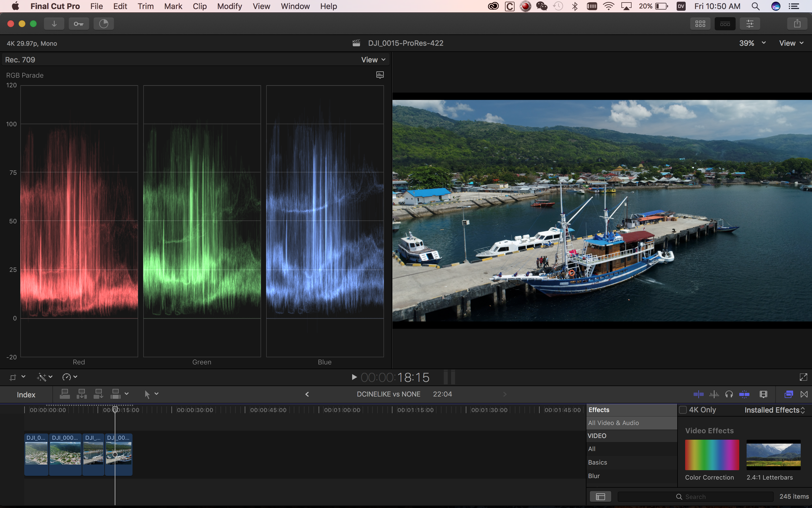Click the playhead on the timeline ruler
Screen dimensions: 812x508
click(x=115, y=410)
